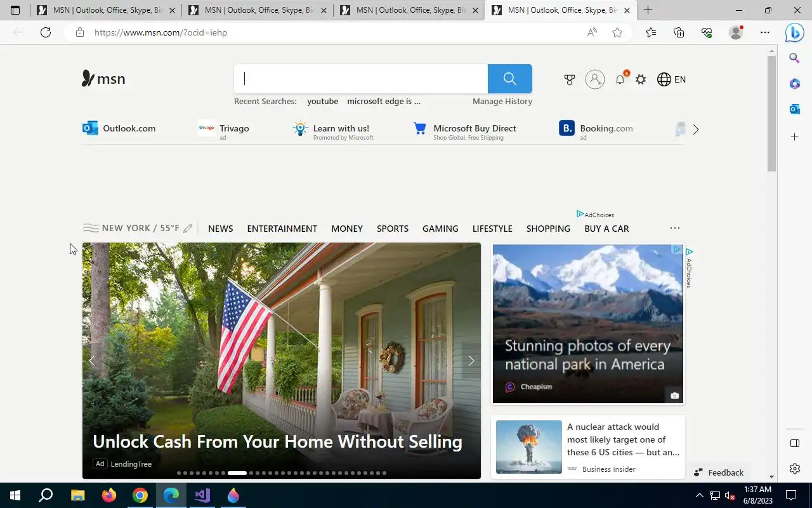Change language with the globe EN icon
Image resolution: width=812 pixels, height=508 pixels.
coord(671,79)
